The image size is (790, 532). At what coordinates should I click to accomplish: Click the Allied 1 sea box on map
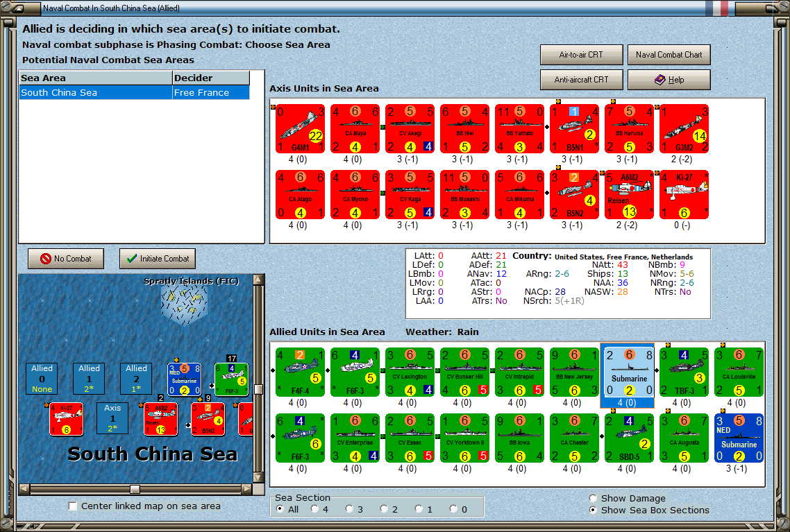[89, 379]
